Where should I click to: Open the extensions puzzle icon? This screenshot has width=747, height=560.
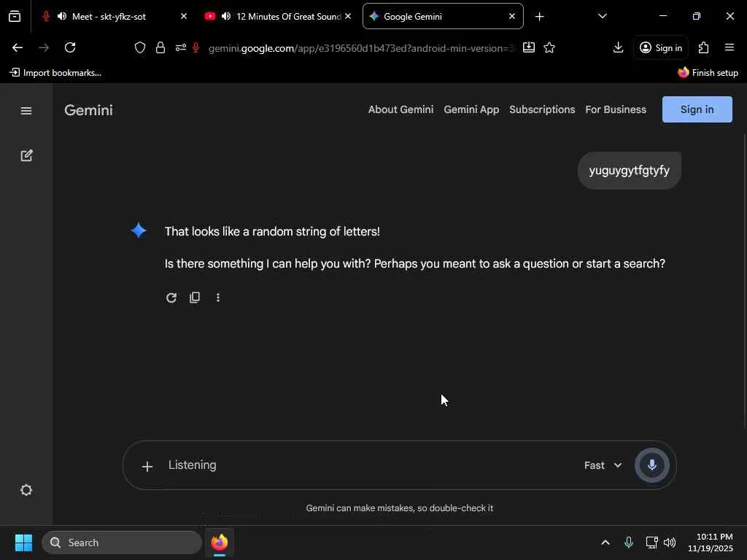703,47
